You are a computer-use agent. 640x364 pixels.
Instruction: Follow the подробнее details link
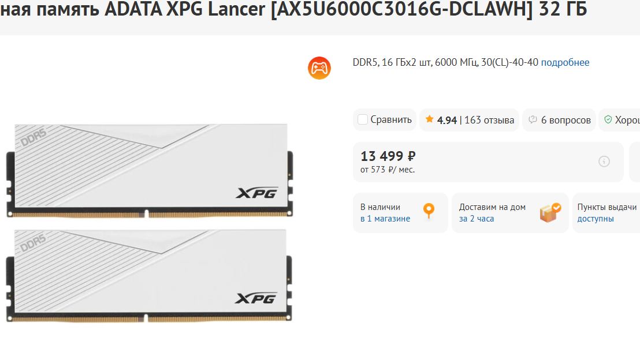coord(565,63)
